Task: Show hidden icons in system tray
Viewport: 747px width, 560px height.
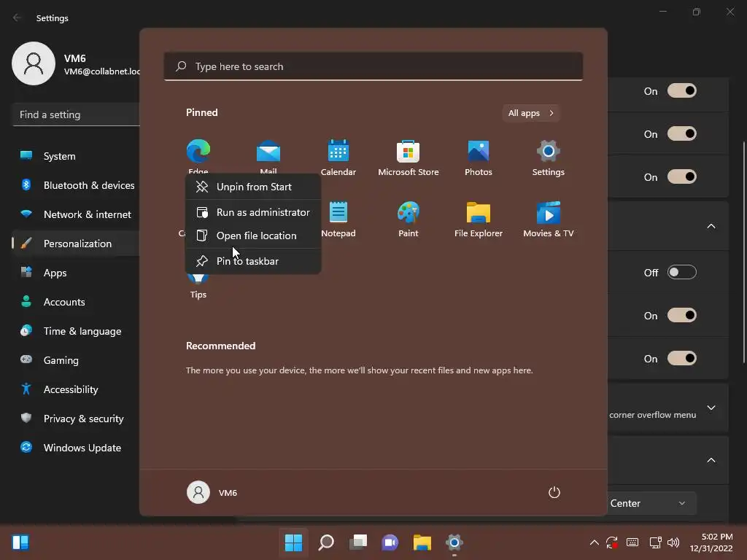Action: pyautogui.click(x=594, y=542)
